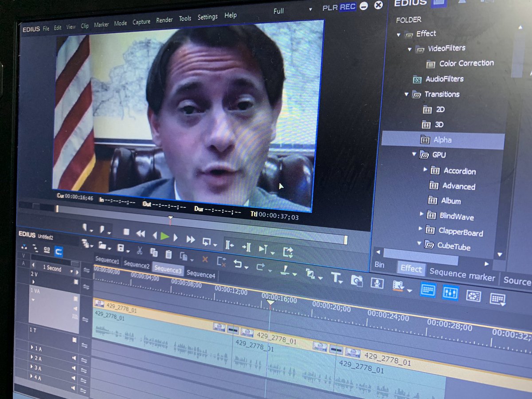The height and width of the screenshot is (399, 532).
Task: Click the Fast Forward button
Action: point(191,239)
